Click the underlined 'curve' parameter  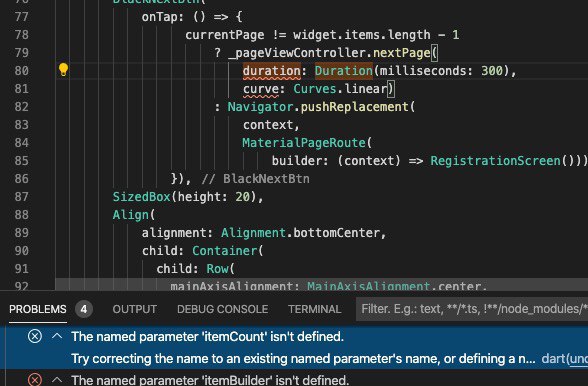(261, 89)
